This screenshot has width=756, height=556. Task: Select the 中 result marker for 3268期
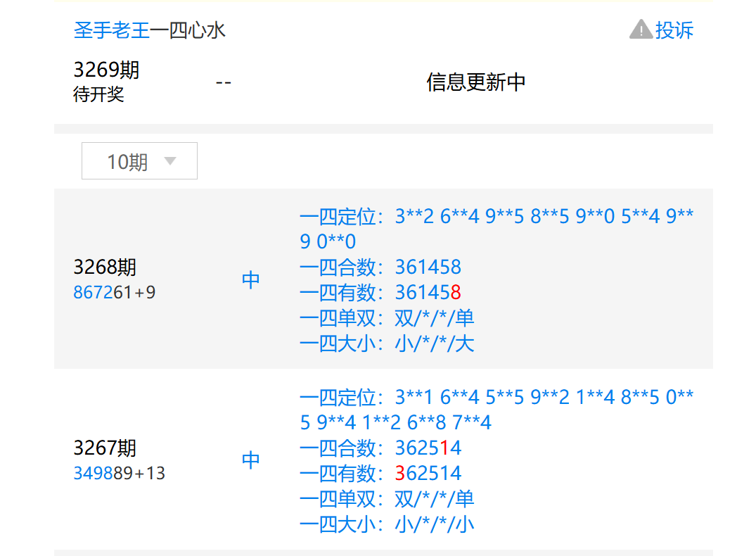(250, 279)
